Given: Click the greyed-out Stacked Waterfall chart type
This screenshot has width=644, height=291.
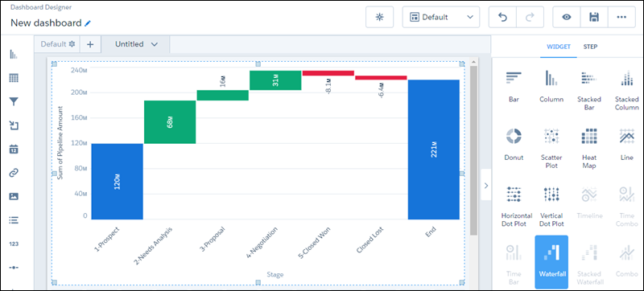Looking at the screenshot, I should click(x=589, y=265).
